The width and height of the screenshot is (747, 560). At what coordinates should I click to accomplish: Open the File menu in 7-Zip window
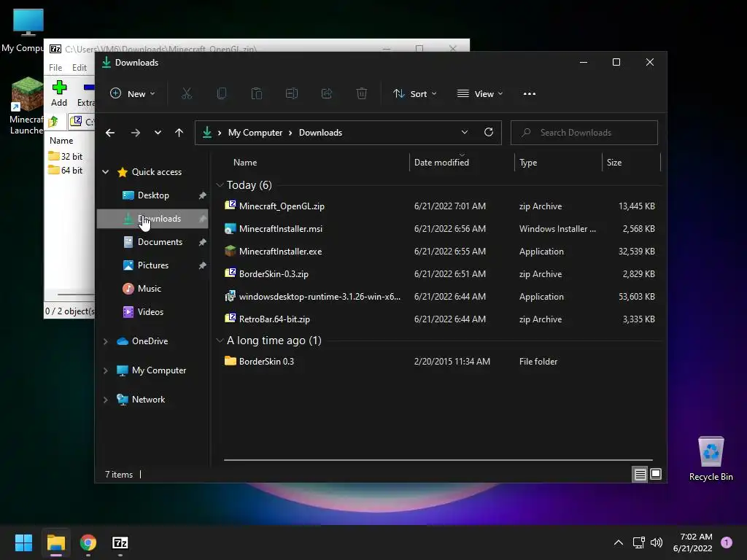pyautogui.click(x=55, y=68)
